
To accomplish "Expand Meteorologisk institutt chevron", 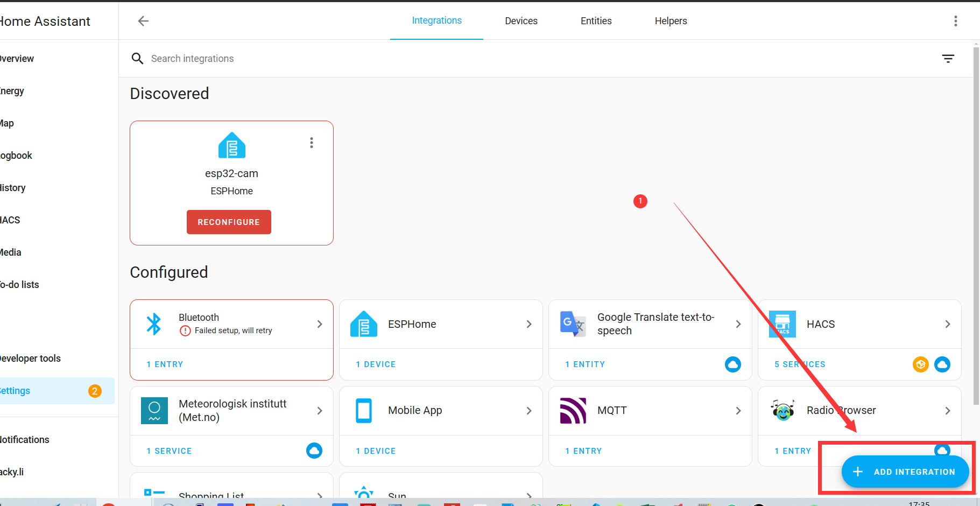I will pyautogui.click(x=320, y=411).
